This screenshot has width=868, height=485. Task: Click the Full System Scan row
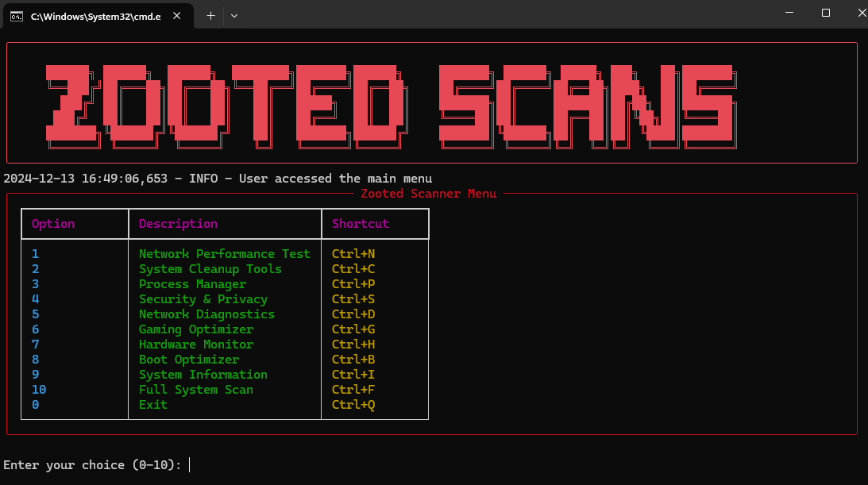pos(195,390)
